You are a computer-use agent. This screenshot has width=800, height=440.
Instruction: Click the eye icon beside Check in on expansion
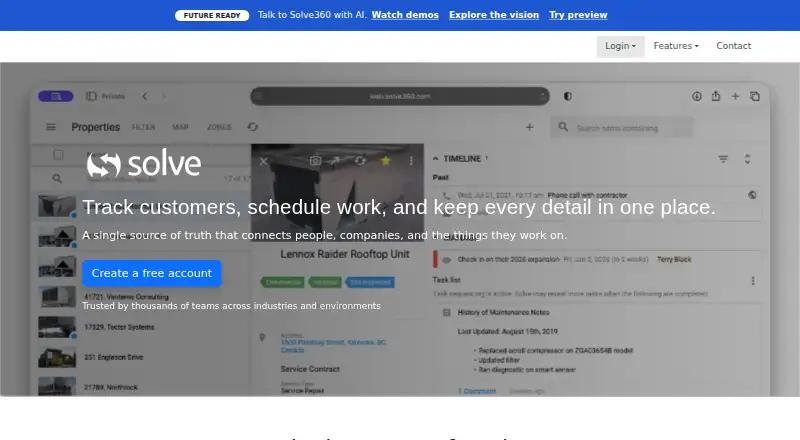click(446, 260)
